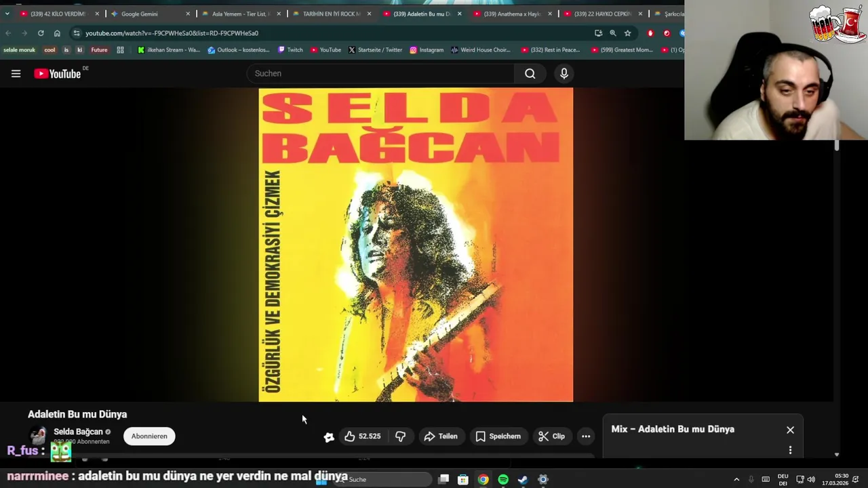Open Google Chrome from the taskbar
The width and height of the screenshot is (868, 488).
[x=483, y=480]
